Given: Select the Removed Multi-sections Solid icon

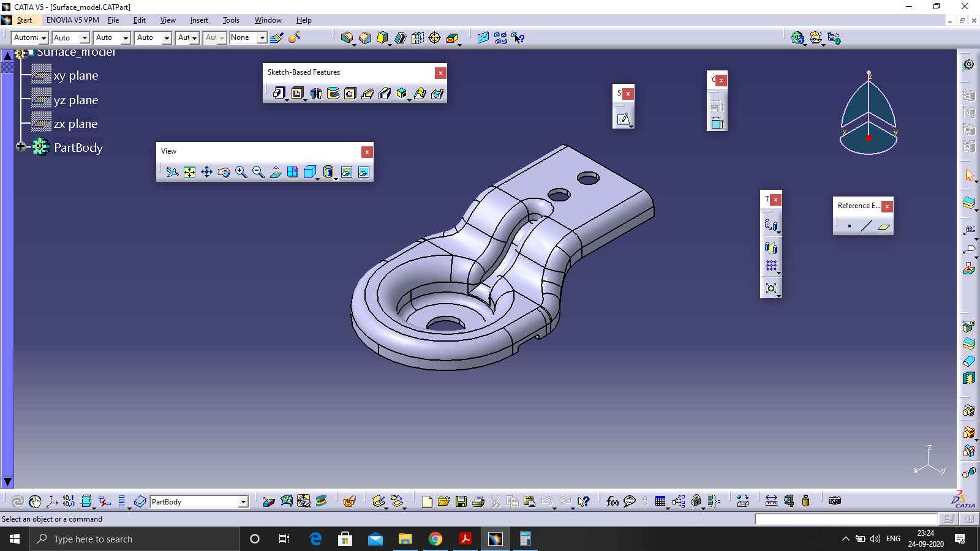Looking at the screenshot, I should pyautogui.click(x=437, y=93).
